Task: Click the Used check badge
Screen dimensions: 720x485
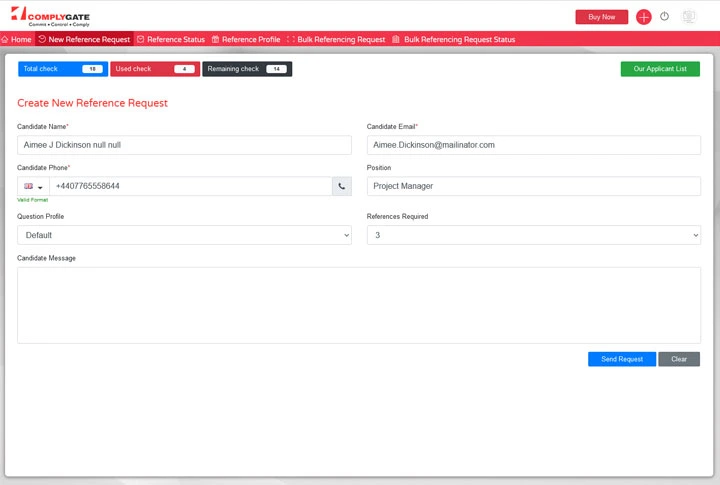Action: (x=155, y=69)
